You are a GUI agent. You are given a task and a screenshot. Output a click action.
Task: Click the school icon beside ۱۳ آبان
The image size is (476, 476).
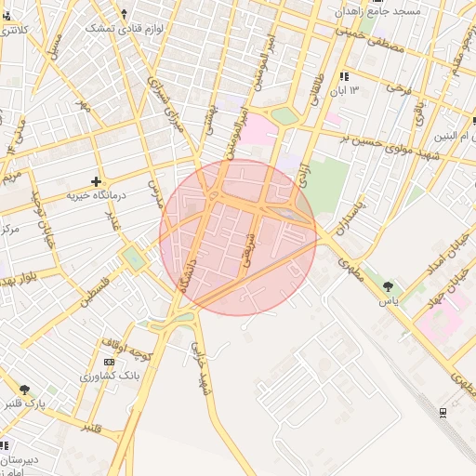point(345,76)
